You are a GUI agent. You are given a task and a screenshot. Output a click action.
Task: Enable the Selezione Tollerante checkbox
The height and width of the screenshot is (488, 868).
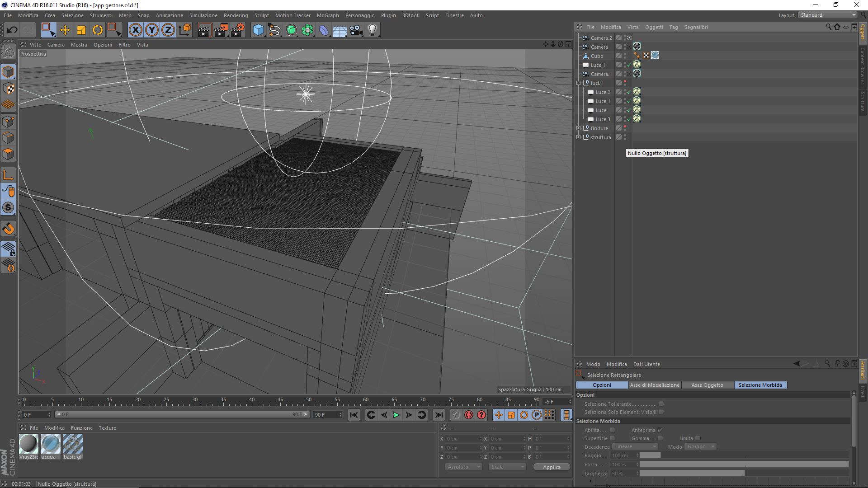tap(661, 404)
